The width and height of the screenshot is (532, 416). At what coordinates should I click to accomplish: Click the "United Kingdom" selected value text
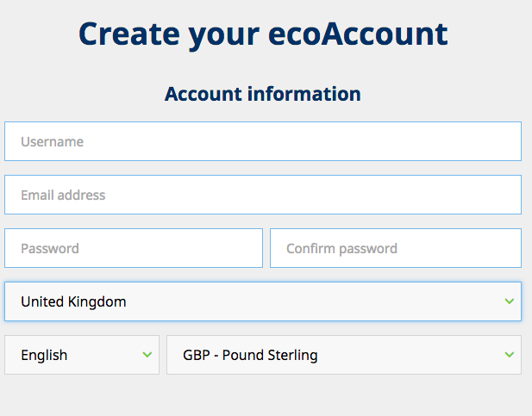click(x=73, y=301)
